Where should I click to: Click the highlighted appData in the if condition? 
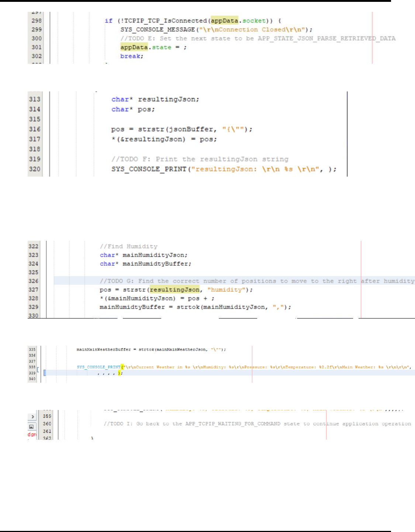(x=224, y=21)
